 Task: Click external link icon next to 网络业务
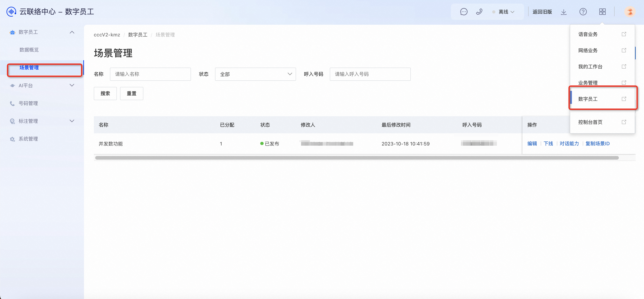click(624, 50)
